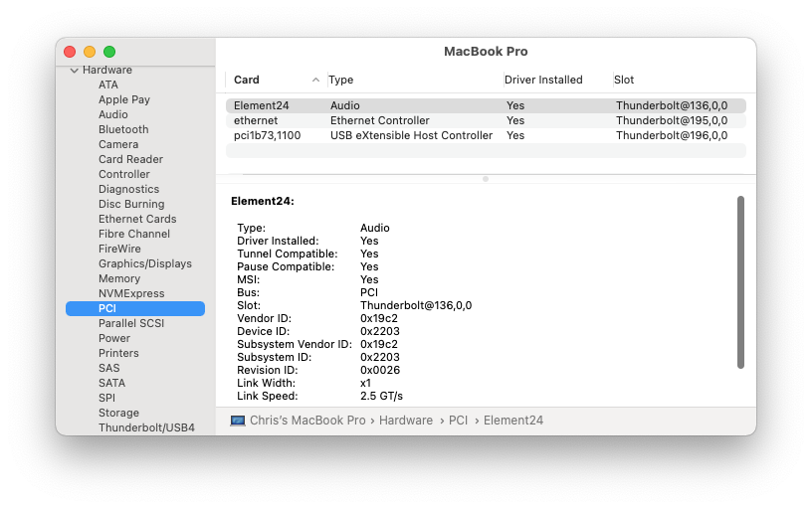Click the detail pane vertical scrollbar
Viewport: 812px width, 509px height.
pos(740,282)
